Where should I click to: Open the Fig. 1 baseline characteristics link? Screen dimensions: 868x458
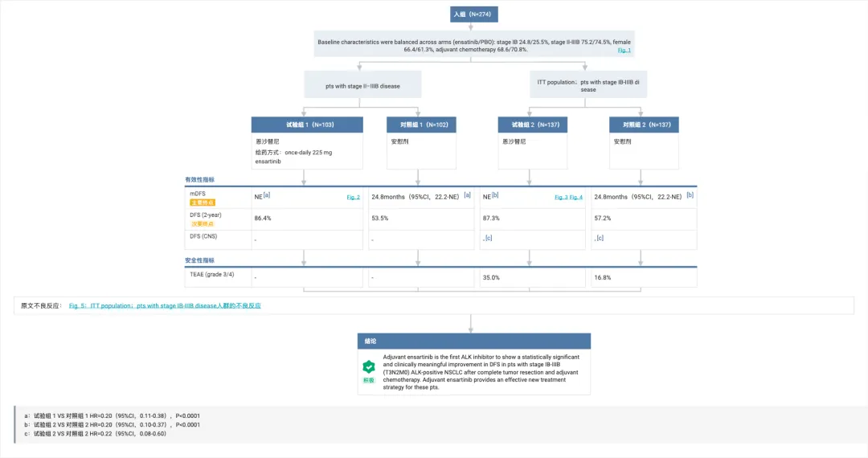click(x=624, y=50)
